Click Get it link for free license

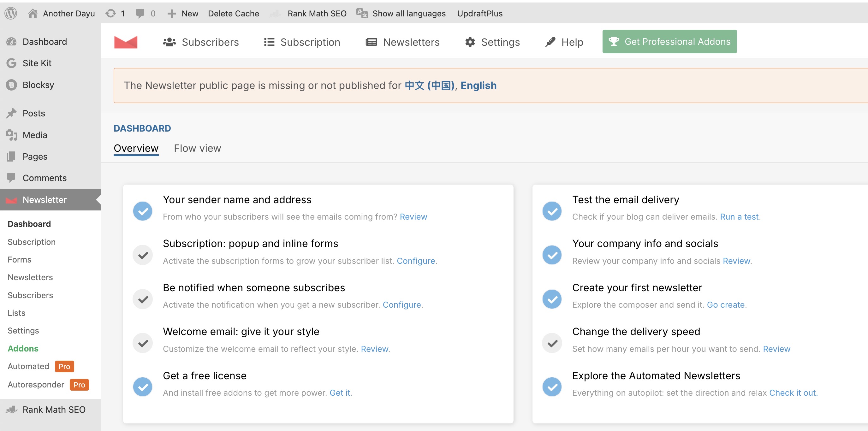click(x=340, y=393)
